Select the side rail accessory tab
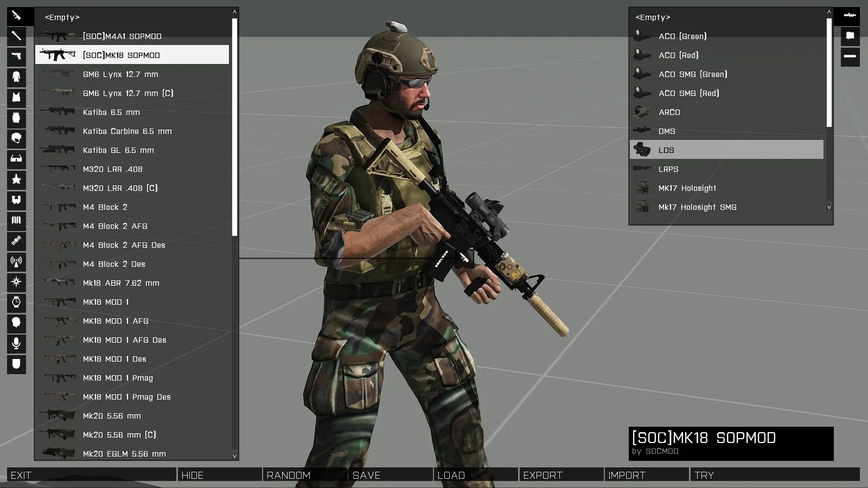The image size is (868, 488). [850, 36]
